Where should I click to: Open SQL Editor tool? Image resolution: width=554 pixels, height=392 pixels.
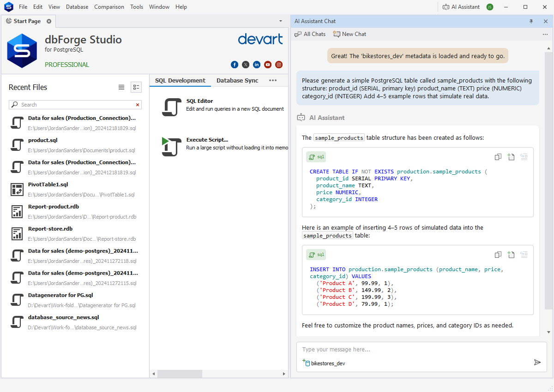tap(199, 101)
